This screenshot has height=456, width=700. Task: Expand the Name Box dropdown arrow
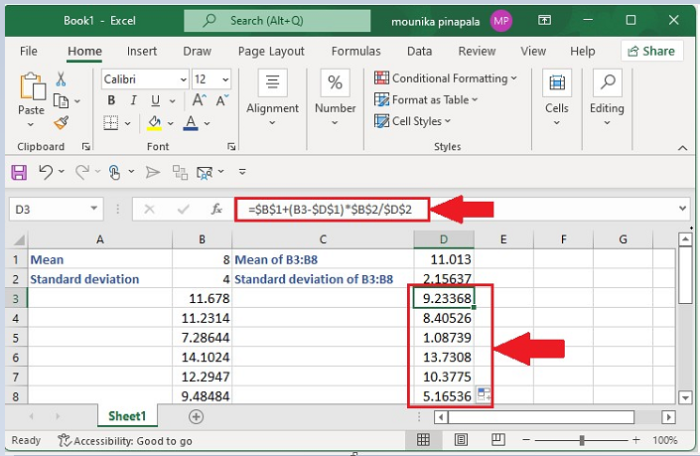tap(94, 209)
